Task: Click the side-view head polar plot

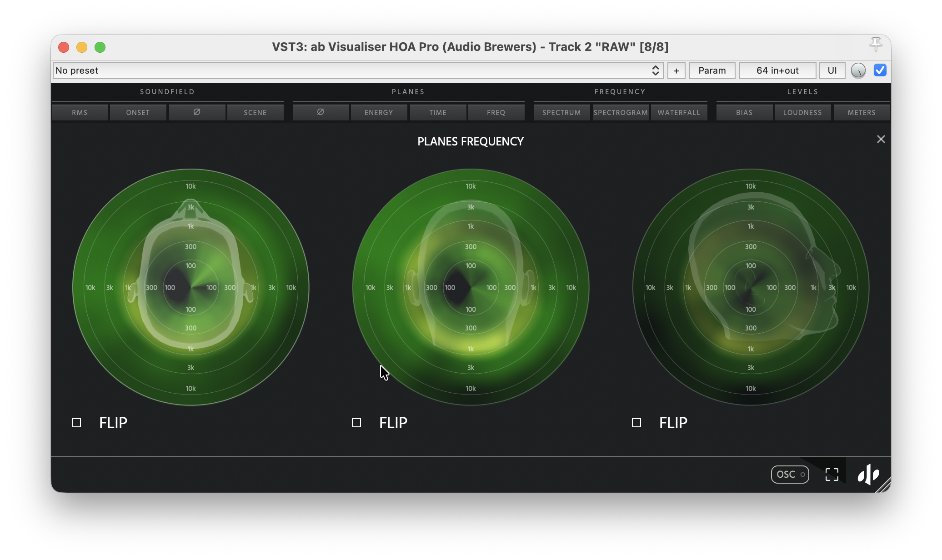Action: 751,287
